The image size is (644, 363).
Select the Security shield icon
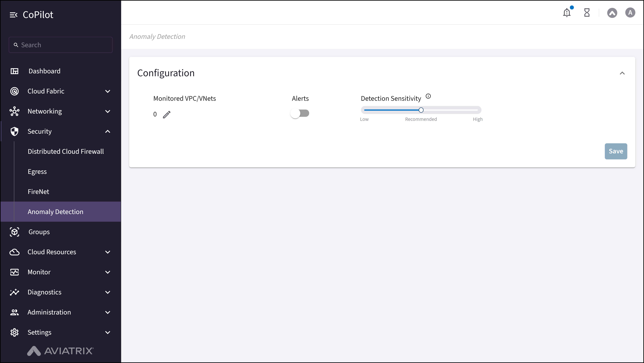click(x=15, y=131)
